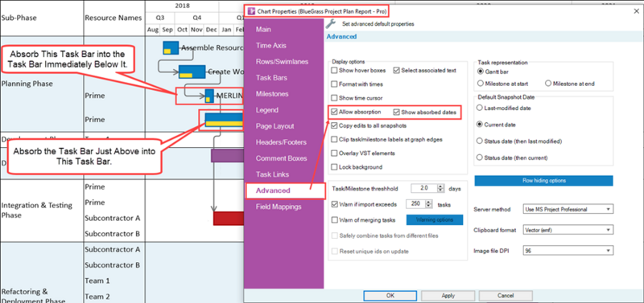Enable the Lock background checkbox
The width and height of the screenshot is (644, 303).
pyautogui.click(x=334, y=167)
